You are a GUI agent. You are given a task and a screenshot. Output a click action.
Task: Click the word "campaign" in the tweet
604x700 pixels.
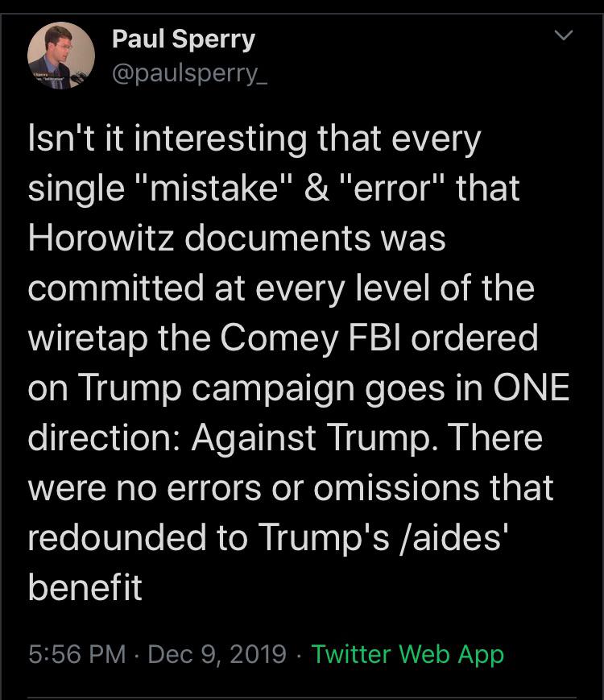274,387
